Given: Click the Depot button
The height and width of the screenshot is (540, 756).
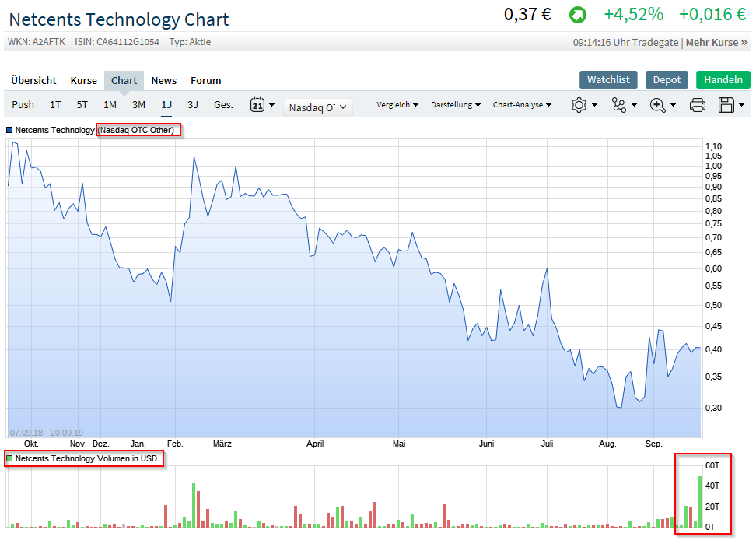Looking at the screenshot, I should pos(667,79).
